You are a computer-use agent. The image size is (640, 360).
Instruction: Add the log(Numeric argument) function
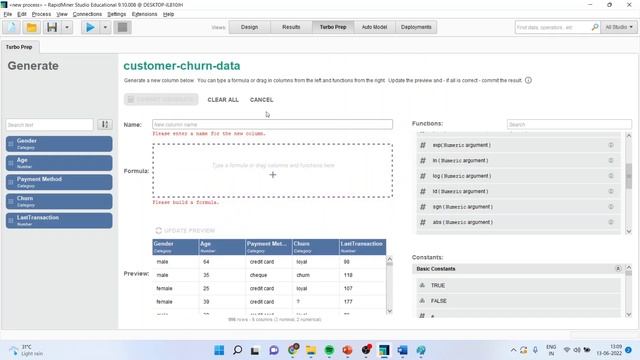tap(518, 176)
